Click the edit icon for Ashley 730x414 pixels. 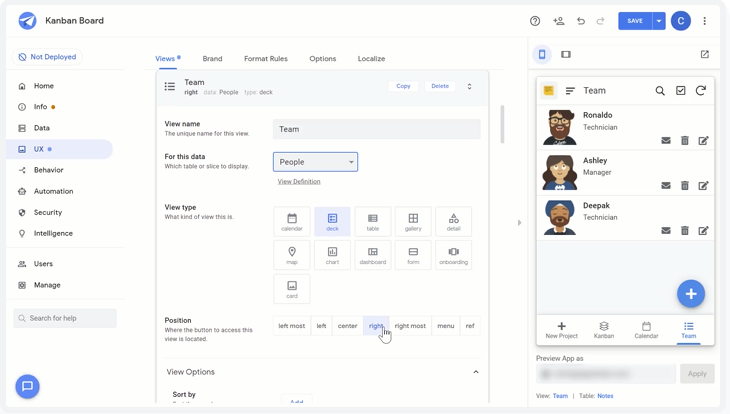703,185
